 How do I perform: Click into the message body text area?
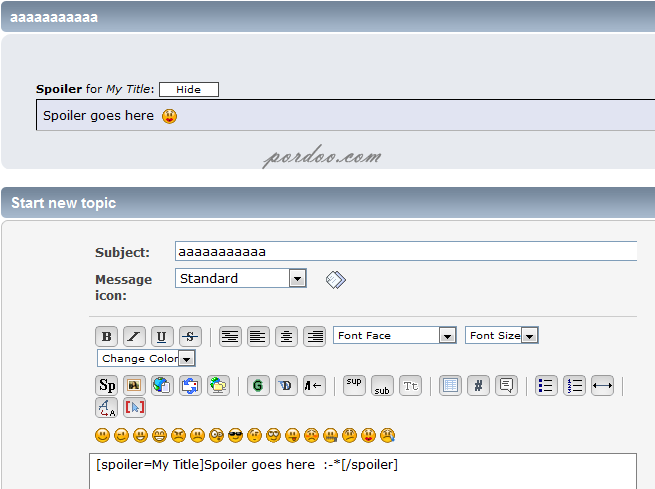[x=363, y=471]
